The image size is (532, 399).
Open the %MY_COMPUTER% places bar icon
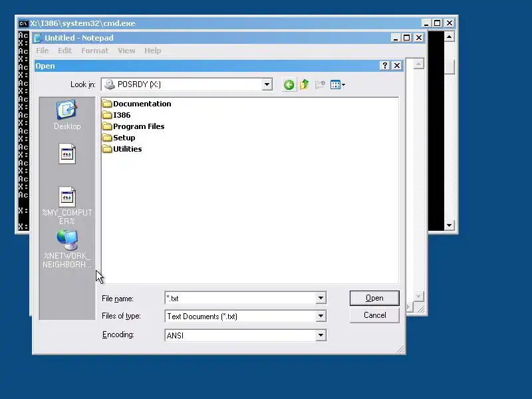[x=67, y=205]
